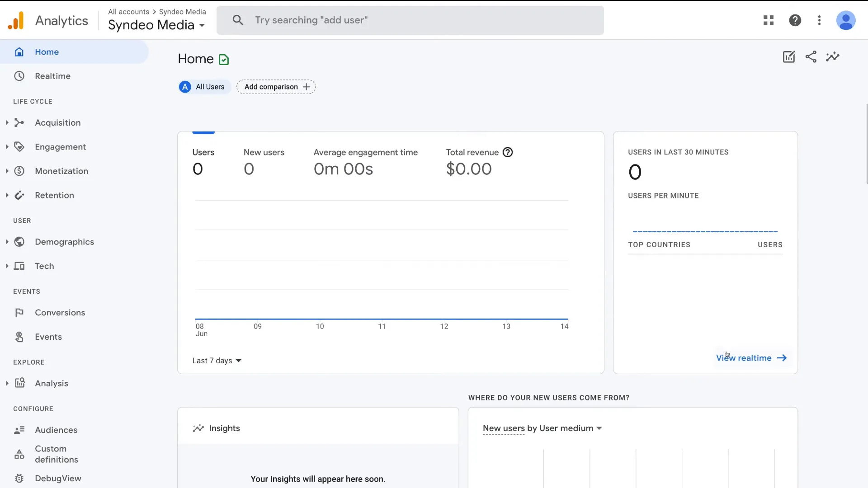Click the page vertical scrollbar
The width and height of the screenshot is (868, 488).
866,144
